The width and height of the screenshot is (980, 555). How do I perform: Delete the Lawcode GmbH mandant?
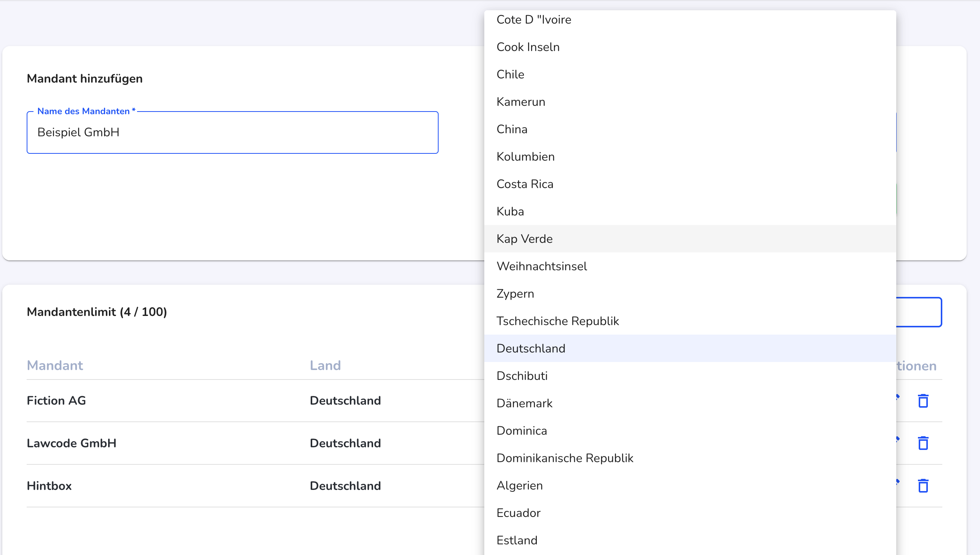[923, 443]
